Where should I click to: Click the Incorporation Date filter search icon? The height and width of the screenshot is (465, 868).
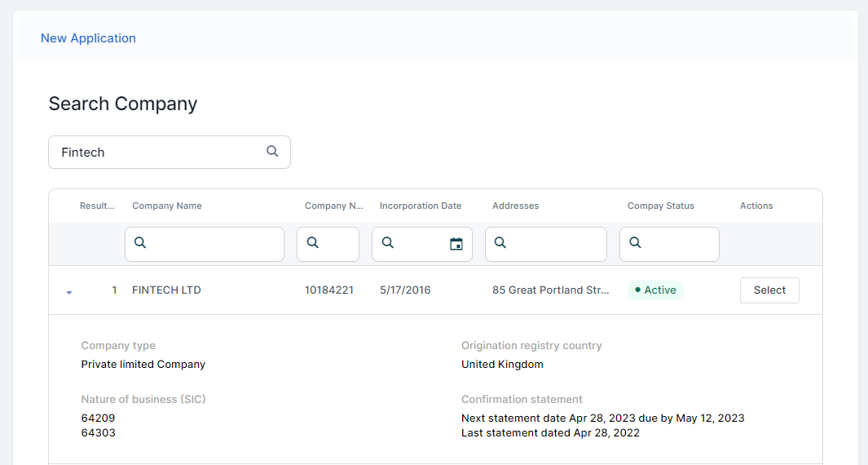tap(387, 243)
